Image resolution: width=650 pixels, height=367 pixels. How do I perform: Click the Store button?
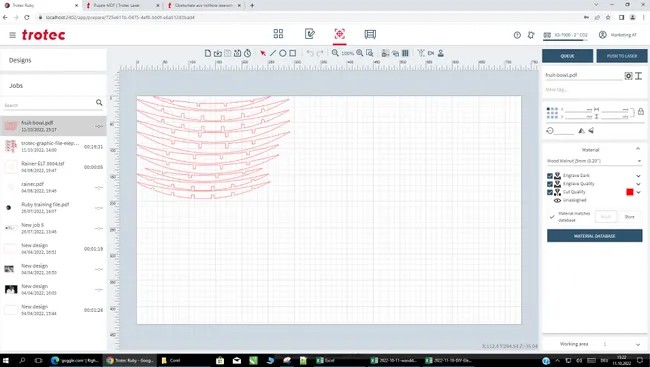[x=629, y=217]
